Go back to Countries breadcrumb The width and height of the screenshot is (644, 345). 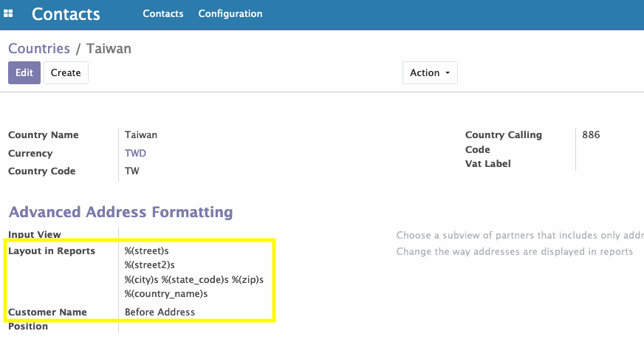[x=39, y=49]
